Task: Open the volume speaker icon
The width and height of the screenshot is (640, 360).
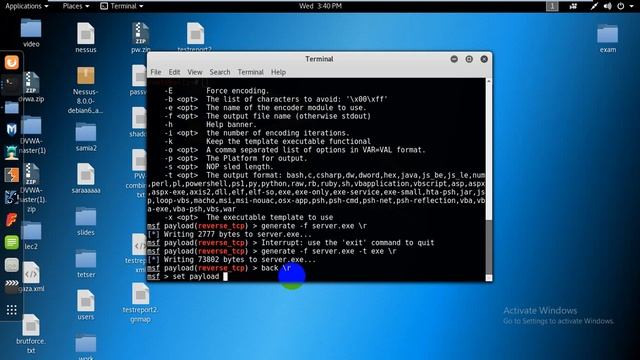Action: [608, 6]
